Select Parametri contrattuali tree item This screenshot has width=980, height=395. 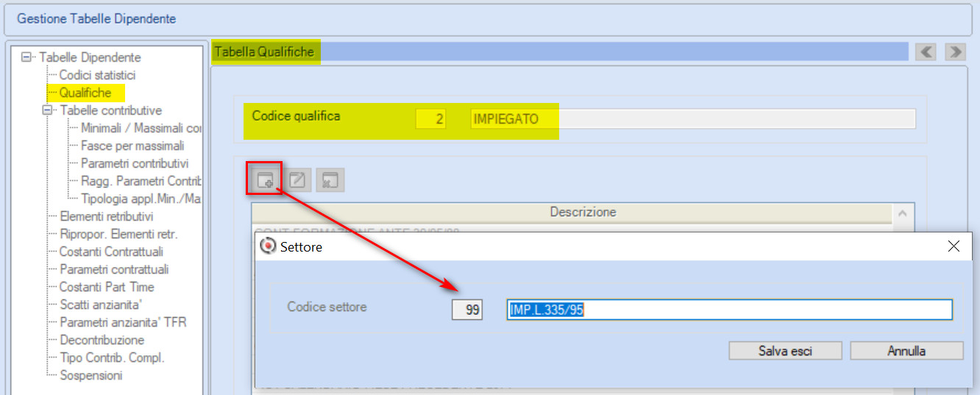pos(114,269)
